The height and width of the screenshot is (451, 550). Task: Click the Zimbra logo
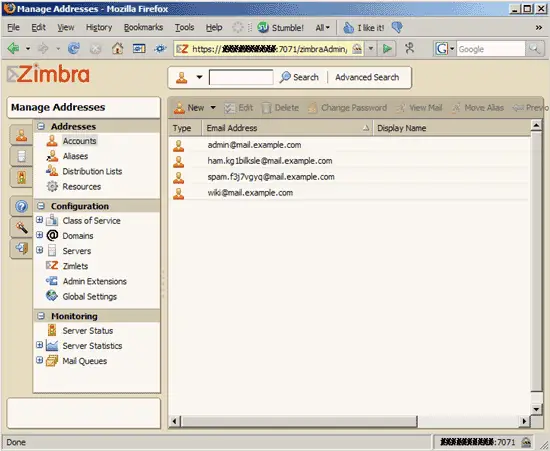pos(48,74)
